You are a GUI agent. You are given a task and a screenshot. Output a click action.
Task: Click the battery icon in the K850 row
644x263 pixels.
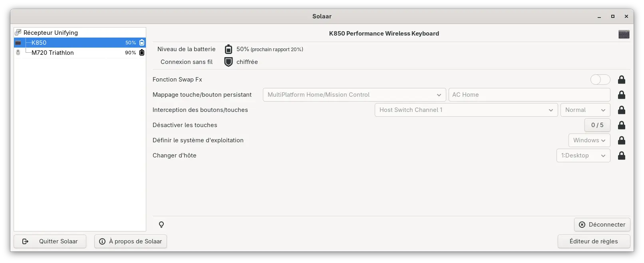click(141, 42)
